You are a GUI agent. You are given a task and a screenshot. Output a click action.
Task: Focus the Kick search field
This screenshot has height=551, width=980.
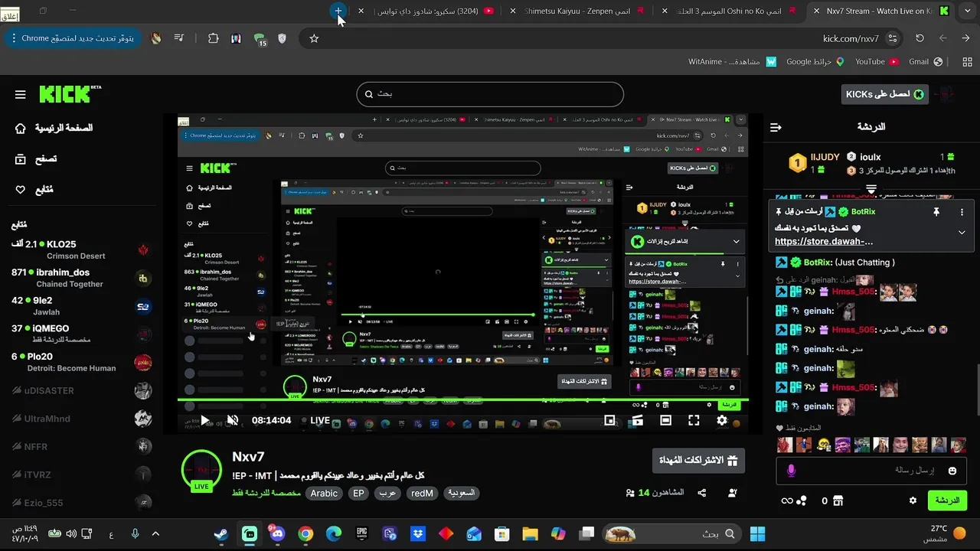[490, 94]
